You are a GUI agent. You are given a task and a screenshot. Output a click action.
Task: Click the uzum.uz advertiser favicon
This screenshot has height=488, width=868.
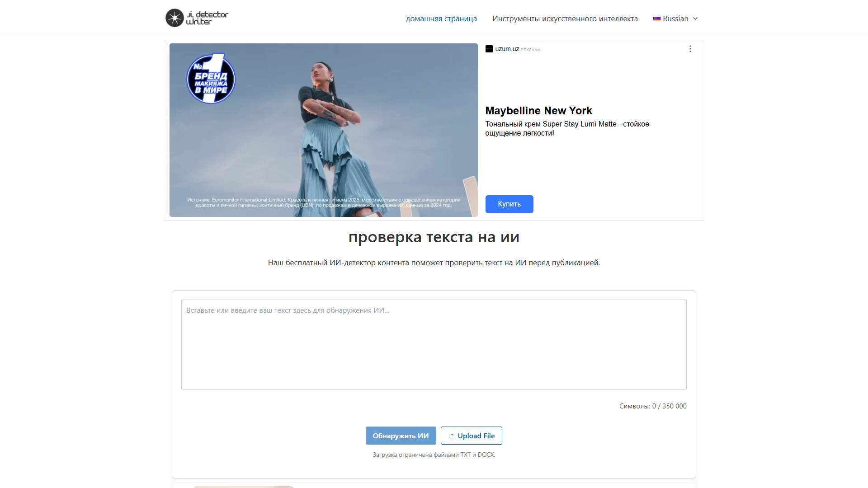click(x=489, y=49)
